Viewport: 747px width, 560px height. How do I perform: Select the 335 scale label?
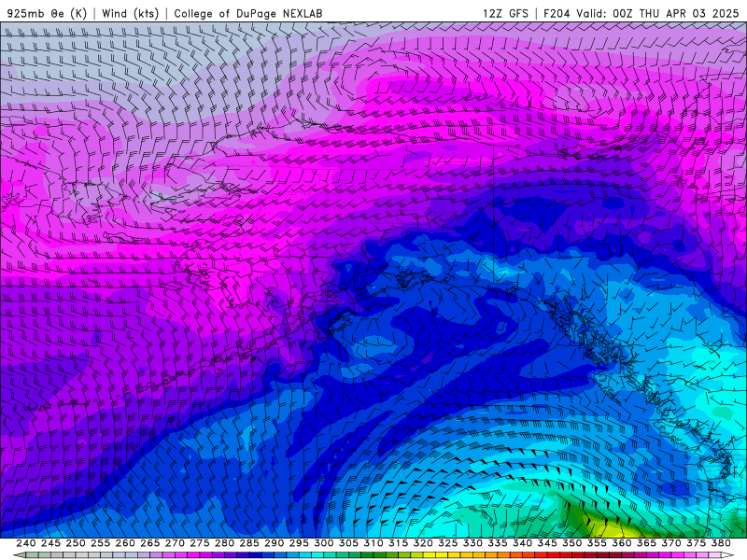tap(498, 543)
